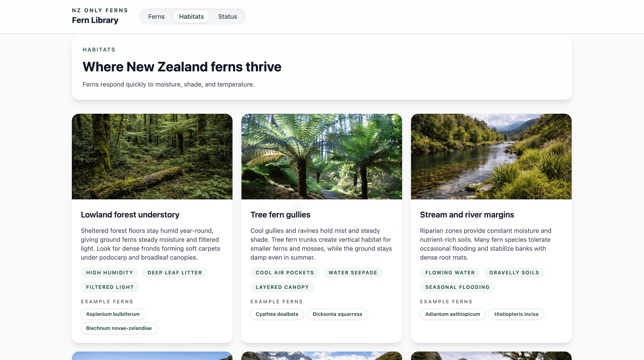
Task: Open the Histiopteris incisa fern entry
Action: pos(516,314)
